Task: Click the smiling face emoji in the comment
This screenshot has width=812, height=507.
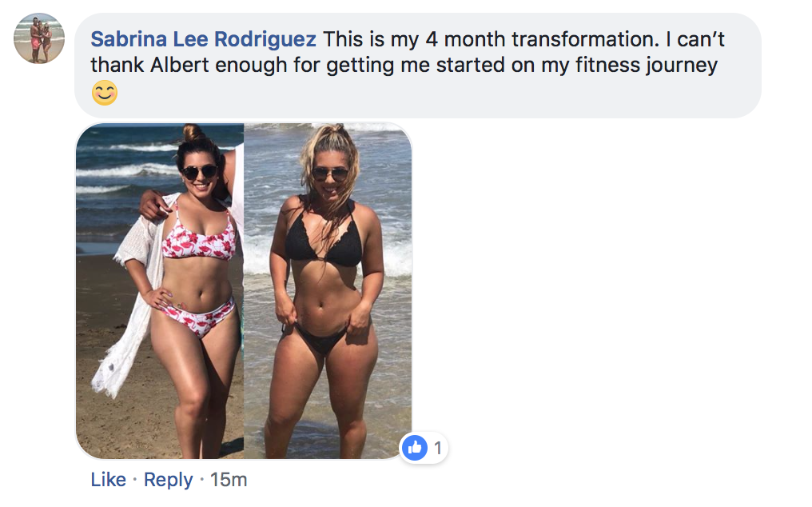Action: 105,93
